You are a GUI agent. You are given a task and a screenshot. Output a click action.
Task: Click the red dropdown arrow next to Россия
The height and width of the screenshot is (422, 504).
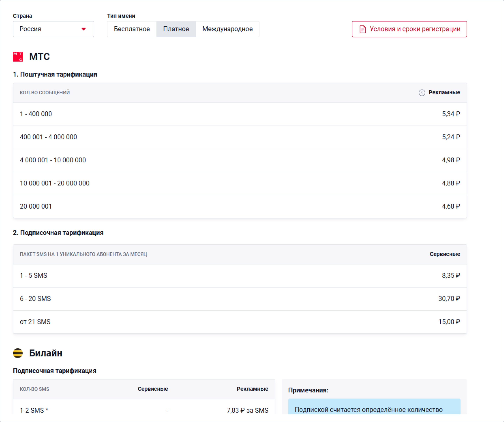83,29
